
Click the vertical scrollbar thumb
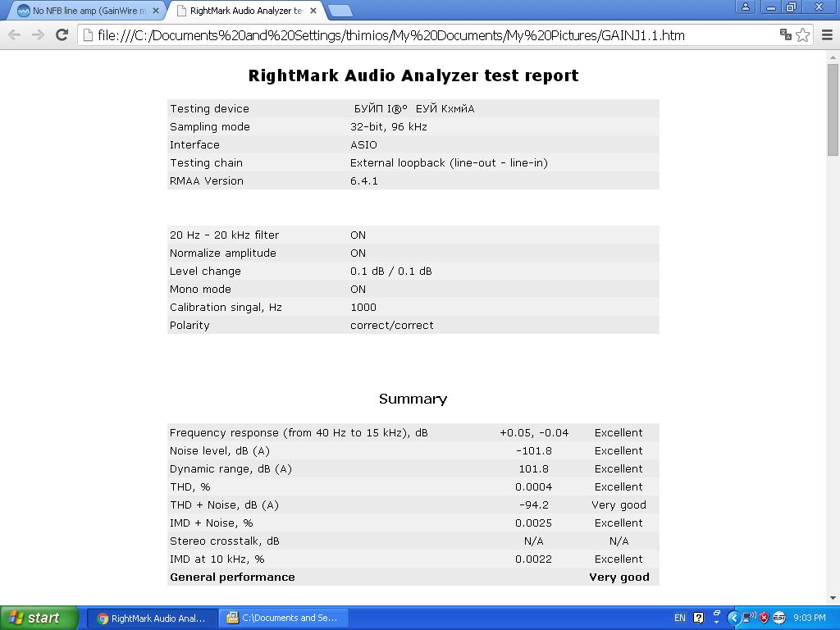pyautogui.click(x=833, y=109)
